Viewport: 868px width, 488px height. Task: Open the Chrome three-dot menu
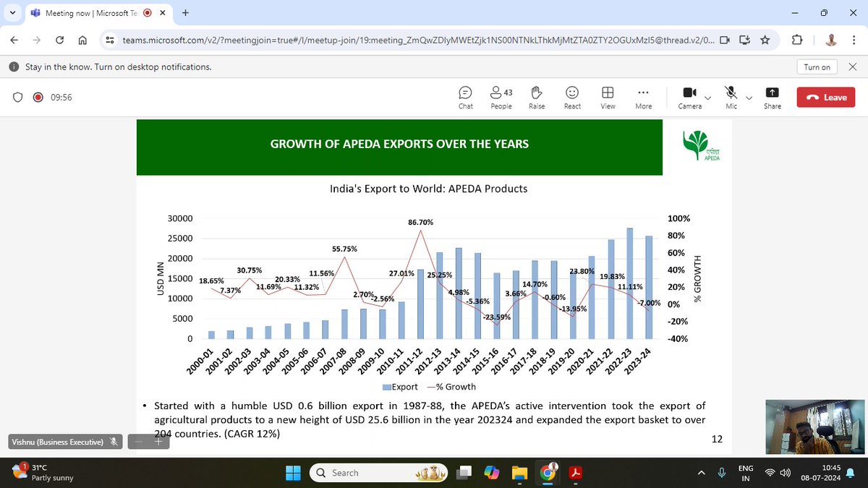[x=854, y=40]
